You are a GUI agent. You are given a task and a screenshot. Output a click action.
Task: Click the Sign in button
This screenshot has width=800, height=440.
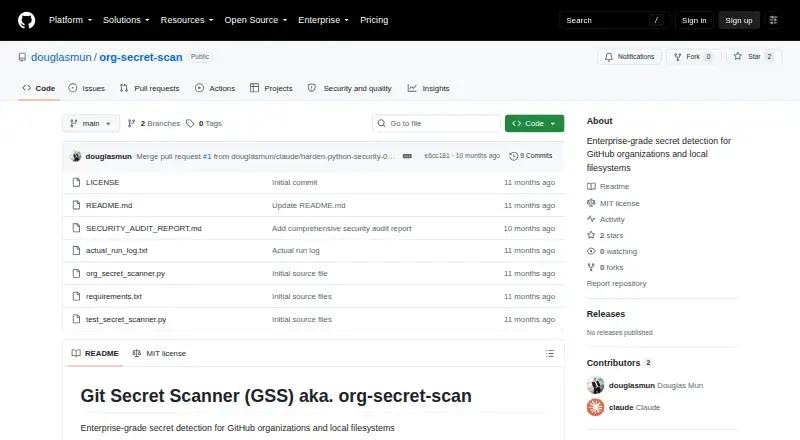tap(694, 20)
